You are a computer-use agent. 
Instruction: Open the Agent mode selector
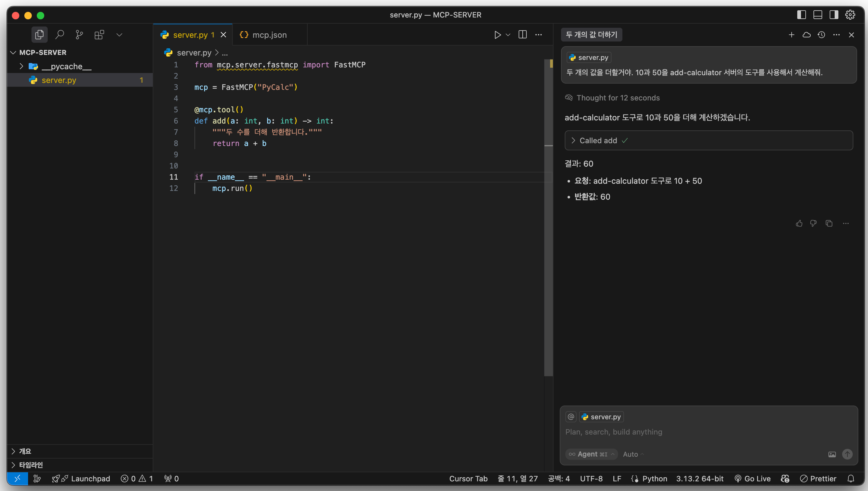coord(591,454)
